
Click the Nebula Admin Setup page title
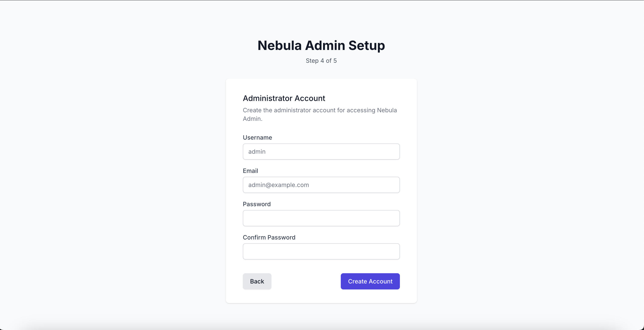tap(321, 45)
